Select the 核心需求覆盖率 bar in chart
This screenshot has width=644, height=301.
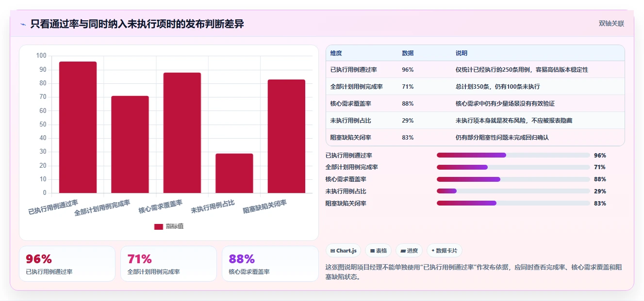[x=182, y=133]
